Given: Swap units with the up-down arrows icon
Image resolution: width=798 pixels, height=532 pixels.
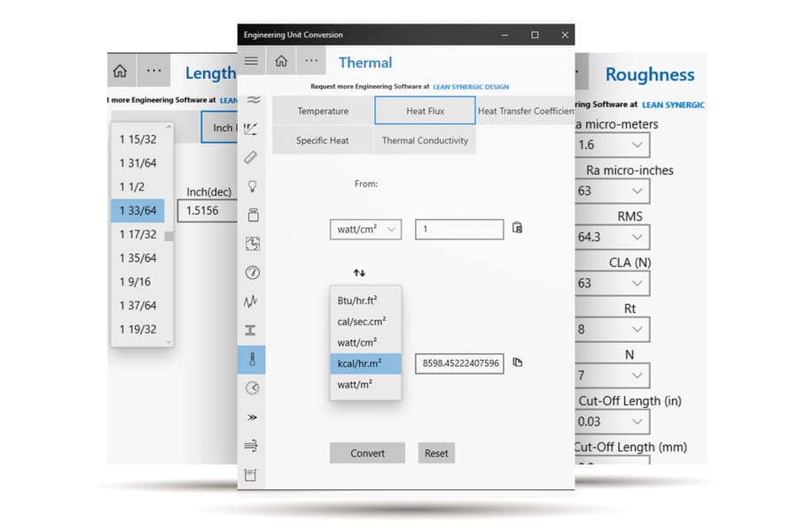Looking at the screenshot, I should click(x=359, y=273).
